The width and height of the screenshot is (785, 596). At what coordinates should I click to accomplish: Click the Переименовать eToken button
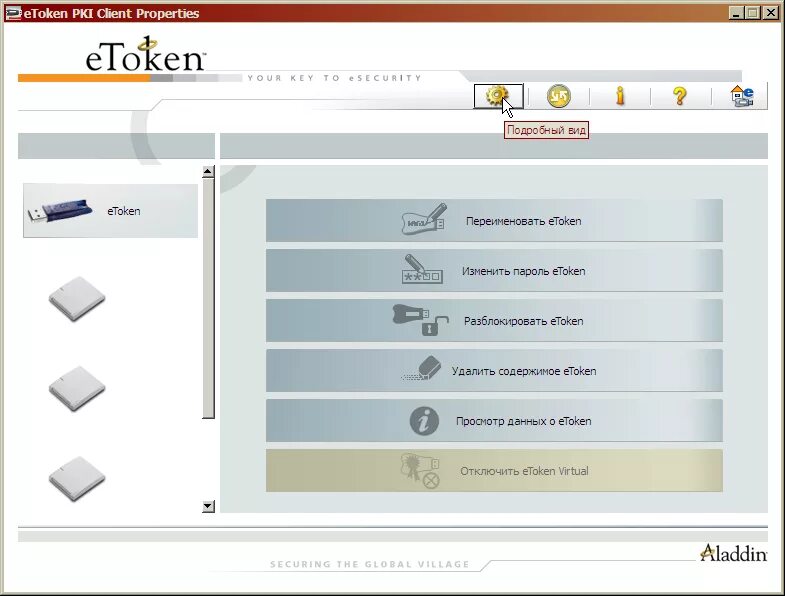[494, 221]
